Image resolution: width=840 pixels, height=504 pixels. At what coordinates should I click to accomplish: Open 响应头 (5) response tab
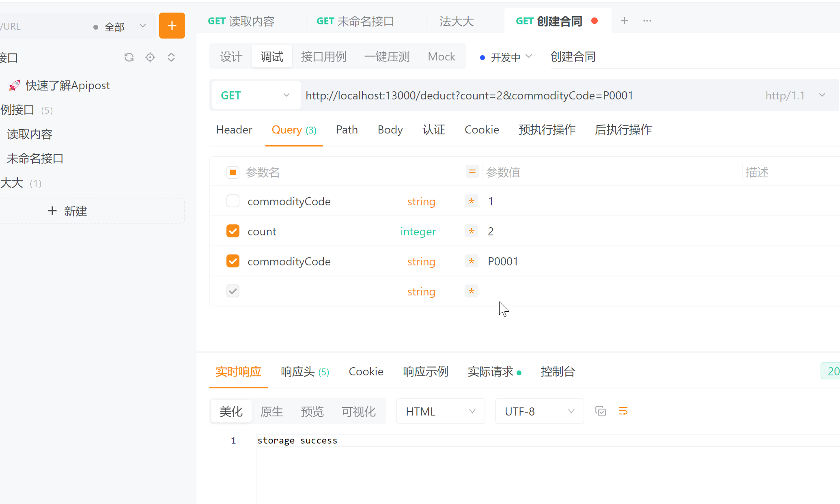click(305, 372)
